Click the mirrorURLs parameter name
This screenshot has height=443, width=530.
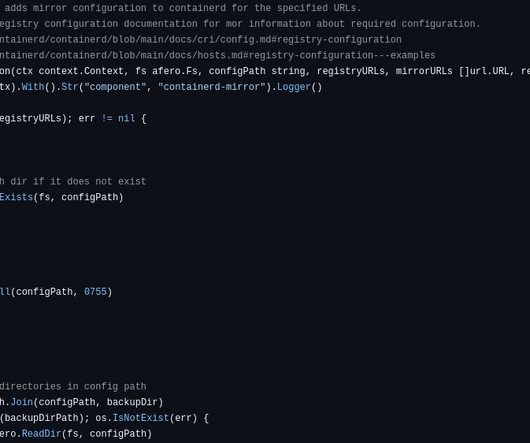[424, 71]
